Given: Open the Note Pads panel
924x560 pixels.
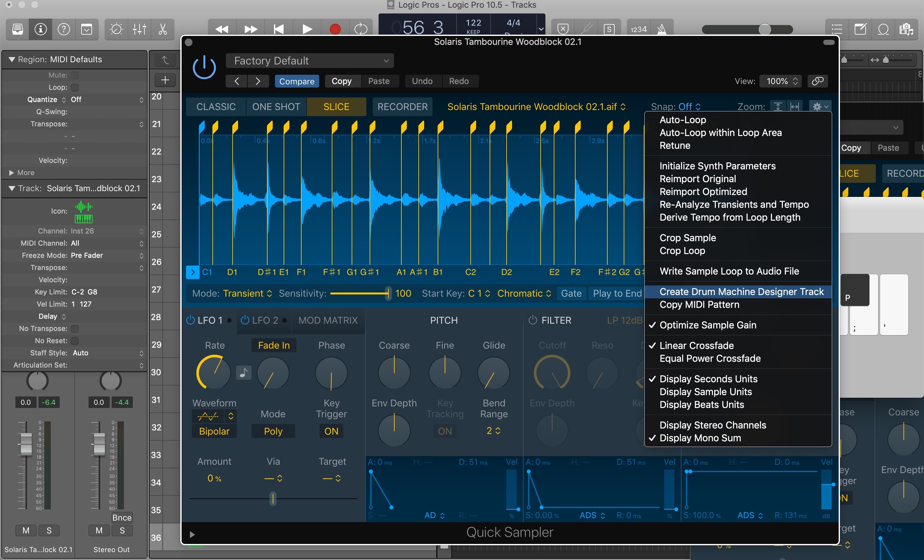Looking at the screenshot, I should (860, 29).
